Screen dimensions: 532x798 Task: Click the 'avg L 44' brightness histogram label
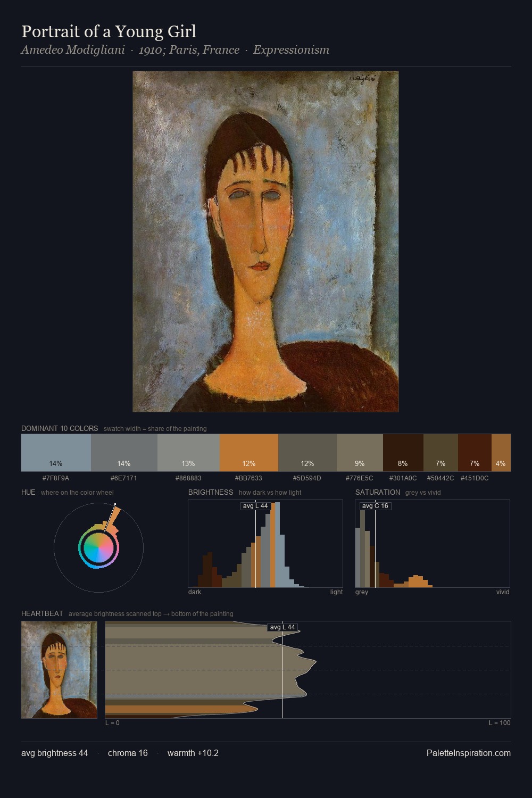[x=255, y=506]
